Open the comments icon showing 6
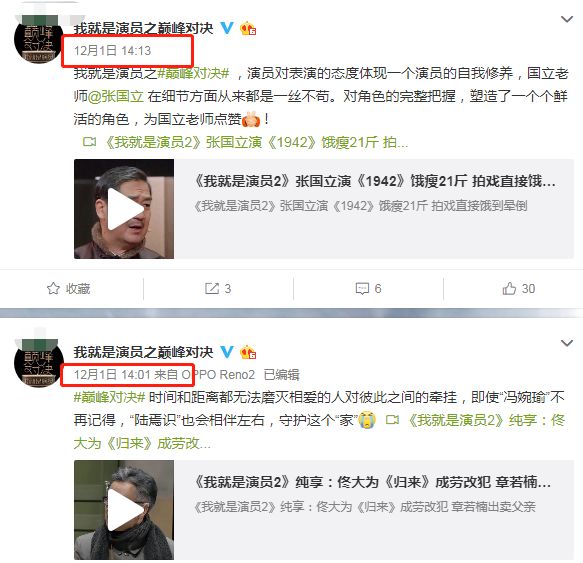The image size is (583, 563). coord(362,289)
